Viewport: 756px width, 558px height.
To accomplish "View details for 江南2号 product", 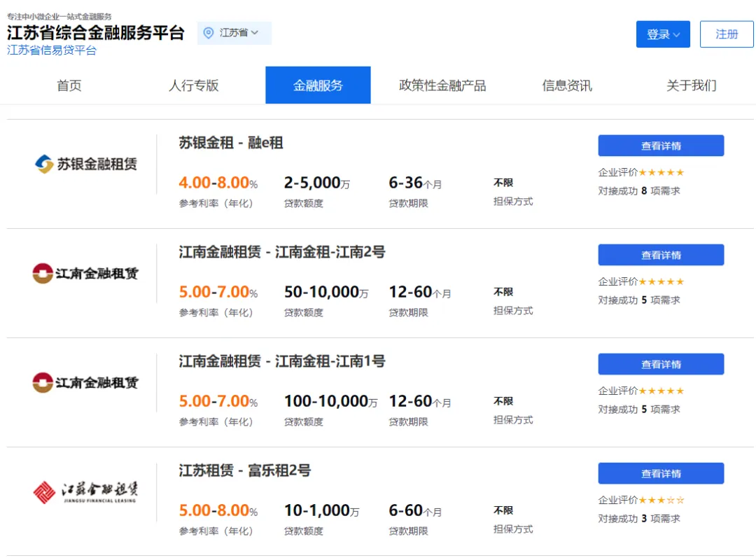I will [661, 255].
